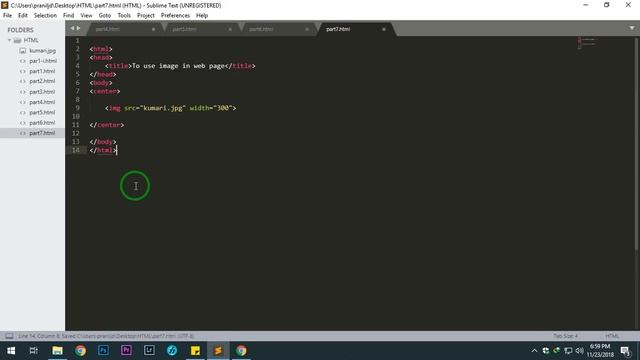Open part3.html in the sidebar
The width and height of the screenshot is (640, 360).
click(x=42, y=92)
